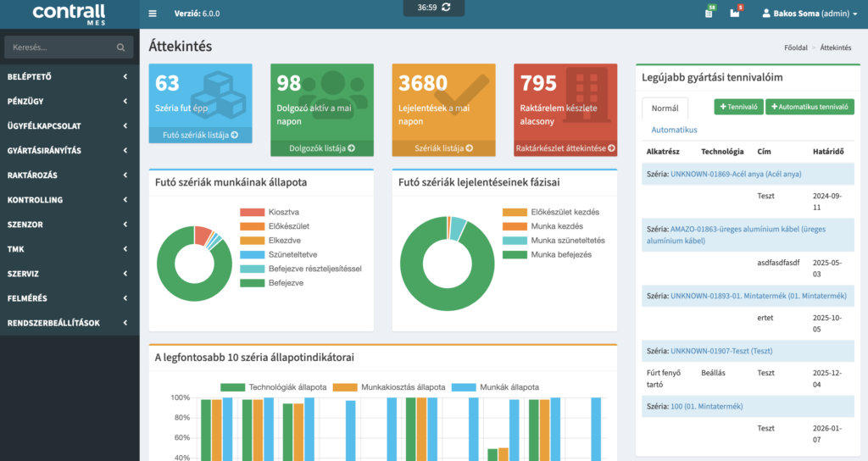Viewport: 868px width, 461px height.
Task: Select the Normál tab
Action: (x=665, y=108)
